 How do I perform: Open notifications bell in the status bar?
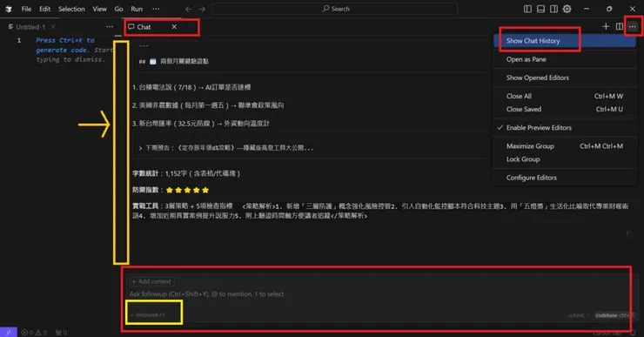(633, 333)
